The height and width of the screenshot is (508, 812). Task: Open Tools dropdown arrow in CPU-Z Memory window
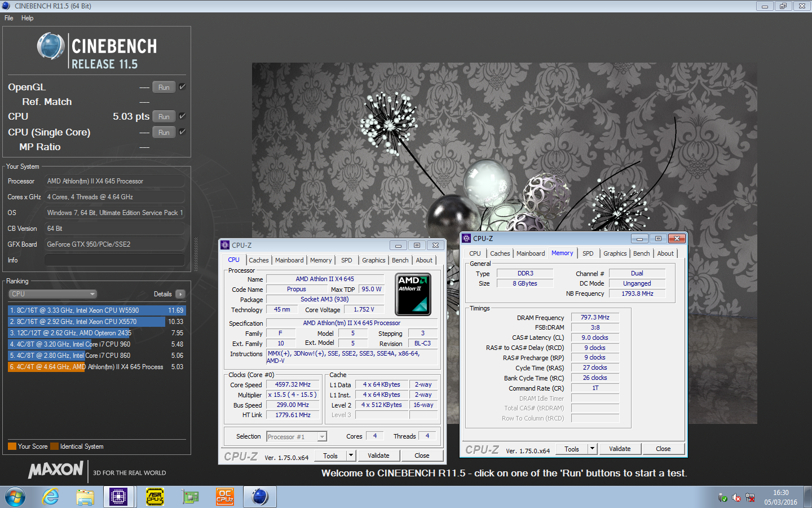pyautogui.click(x=592, y=448)
